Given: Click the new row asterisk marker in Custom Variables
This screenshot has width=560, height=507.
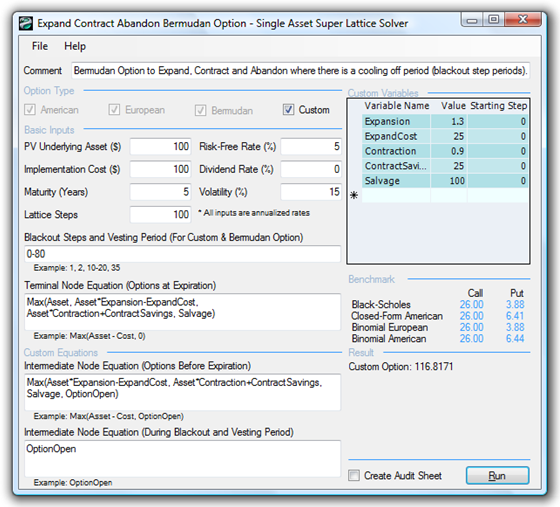Looking at the screenshot, I should [354, 196].
